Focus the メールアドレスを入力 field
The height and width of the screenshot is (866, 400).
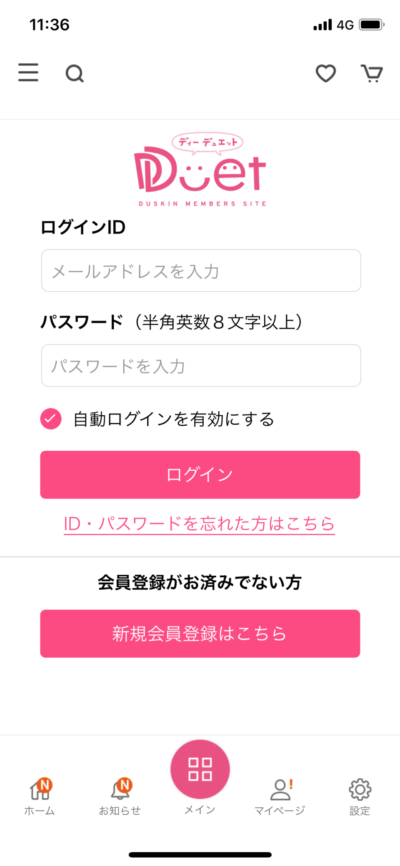[201, 271]
